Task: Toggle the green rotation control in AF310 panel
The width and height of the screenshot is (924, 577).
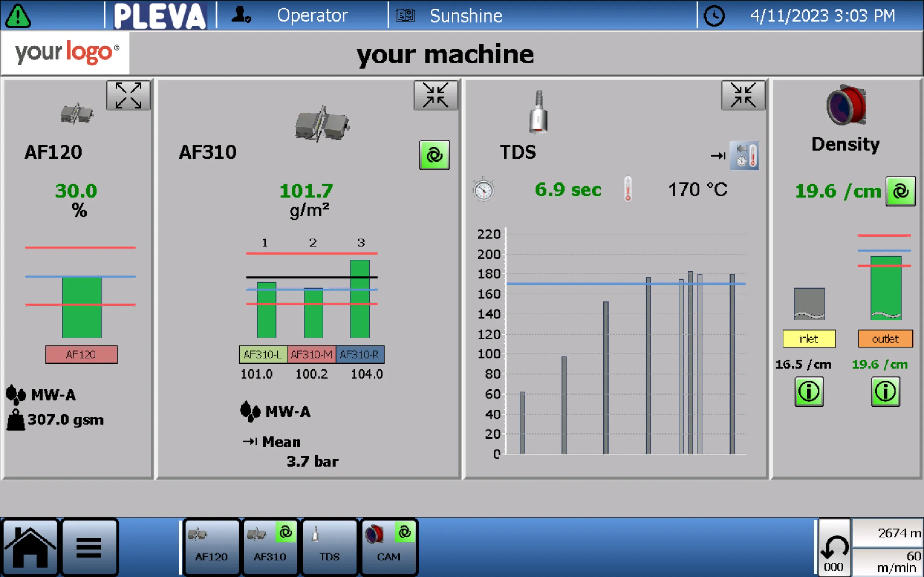Action: point(435,155)
